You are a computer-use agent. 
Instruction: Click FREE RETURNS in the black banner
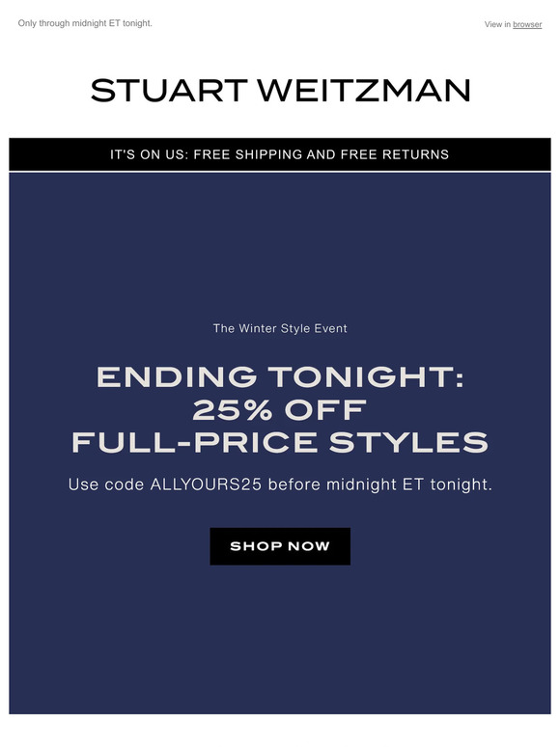395,154
